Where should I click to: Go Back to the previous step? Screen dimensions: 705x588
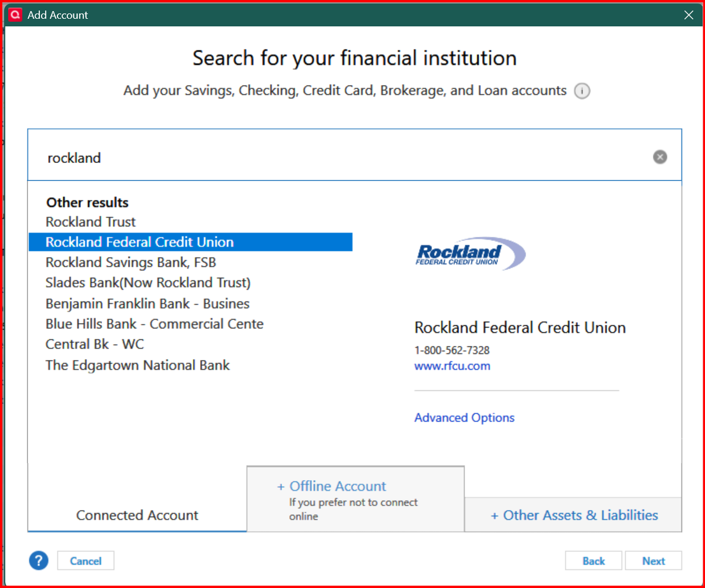[x=594, y=561]
